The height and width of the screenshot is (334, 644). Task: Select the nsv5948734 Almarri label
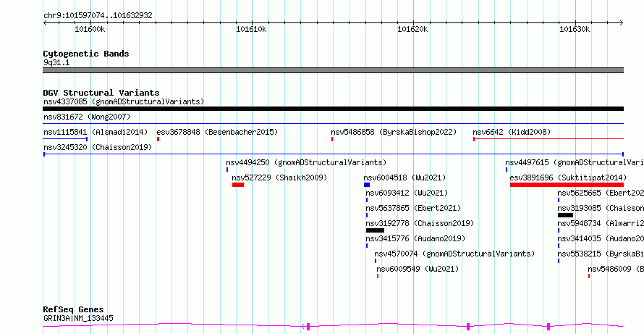click(x=601, y=223)
